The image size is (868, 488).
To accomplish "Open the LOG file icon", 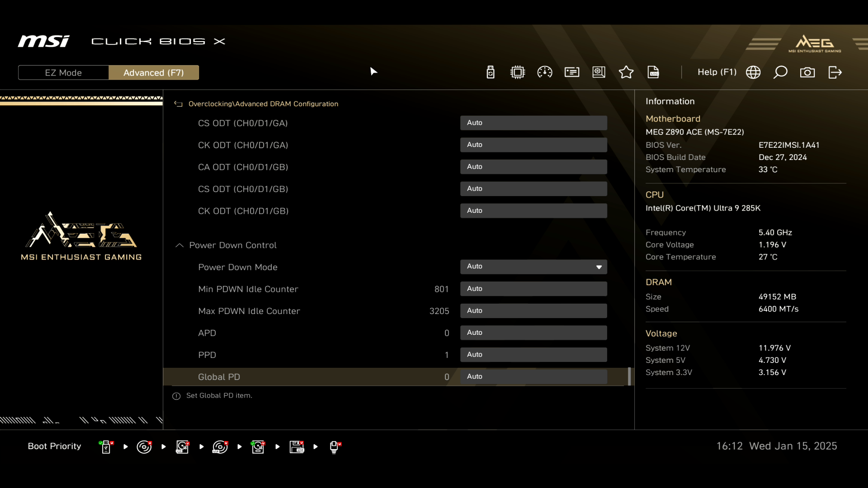I will coord(653,72).
